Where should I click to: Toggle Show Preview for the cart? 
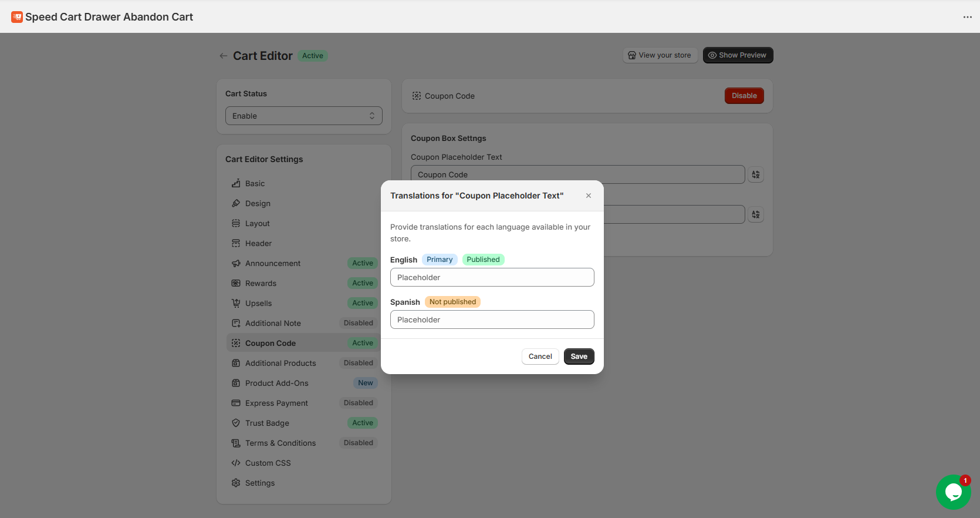click(x=738, y=55)
